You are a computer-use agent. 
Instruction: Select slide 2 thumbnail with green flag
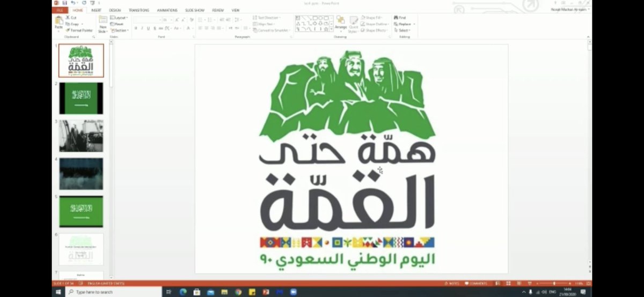(x=81, y=98)
